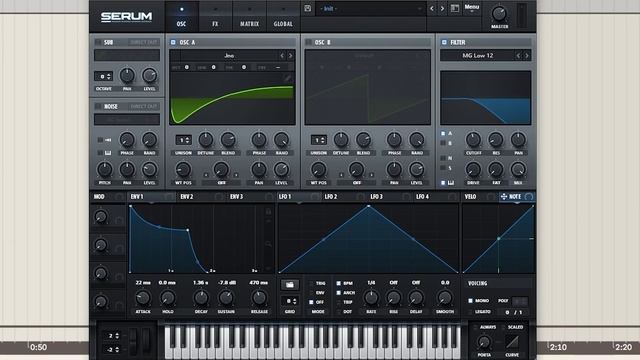The width and height of the screenshot is (640, 360).
Task: Click the filter CUTOFF knob
Action: (x=473, y=140)
